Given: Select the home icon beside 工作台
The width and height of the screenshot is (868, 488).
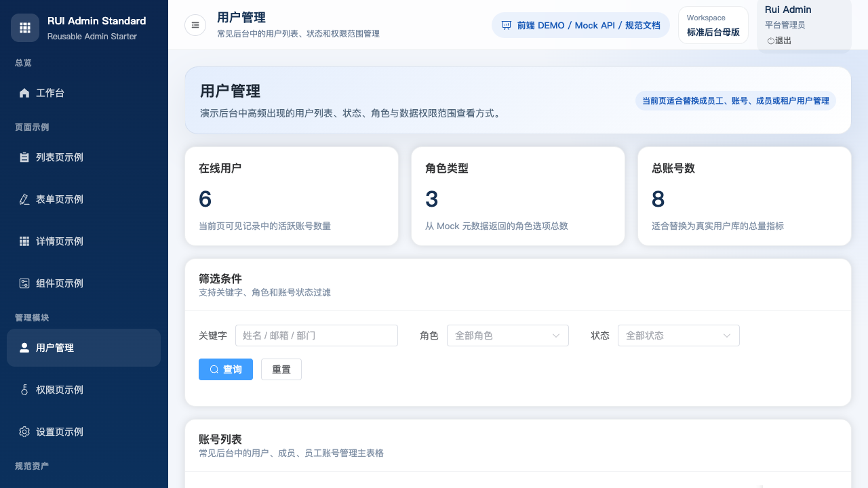Looking at the screenshot, I should [x=24, y=93].
